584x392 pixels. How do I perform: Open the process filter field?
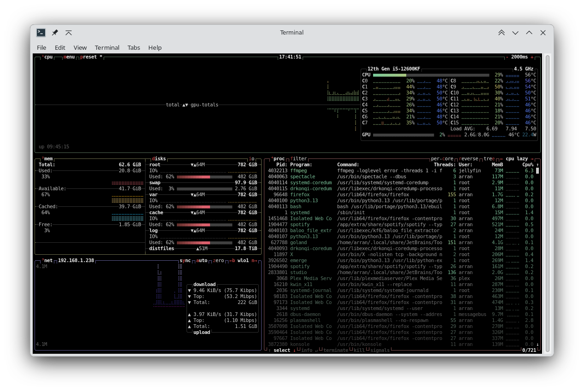click(298, 158)
